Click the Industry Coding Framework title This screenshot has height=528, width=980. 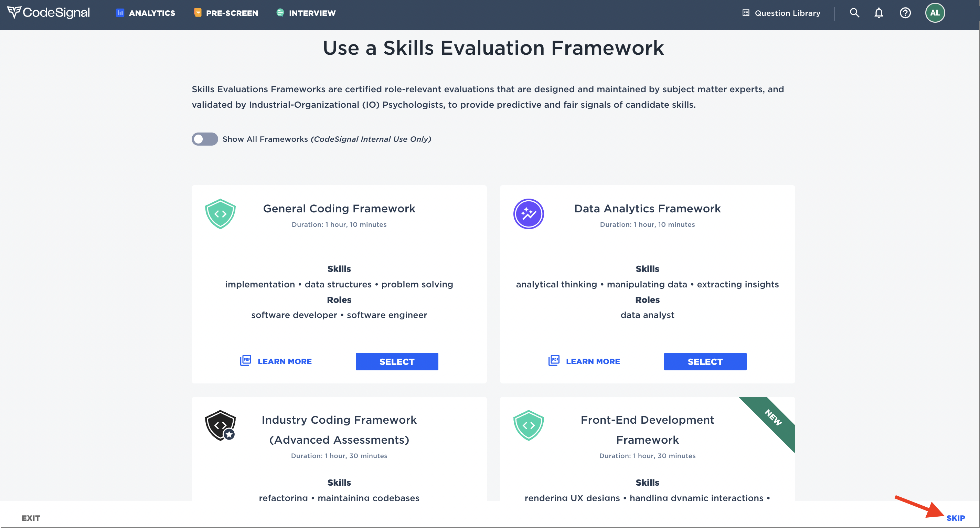click(x=339, y=430)
